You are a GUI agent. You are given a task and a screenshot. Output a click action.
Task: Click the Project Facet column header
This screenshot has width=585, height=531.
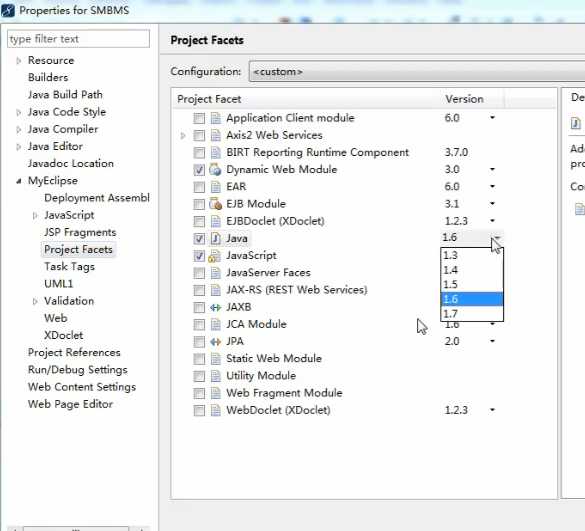point(209,99)
